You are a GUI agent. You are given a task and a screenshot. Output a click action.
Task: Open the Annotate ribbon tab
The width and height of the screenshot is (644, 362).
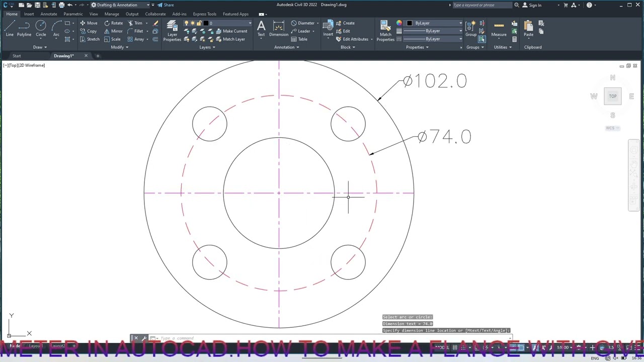pos(49,14)
